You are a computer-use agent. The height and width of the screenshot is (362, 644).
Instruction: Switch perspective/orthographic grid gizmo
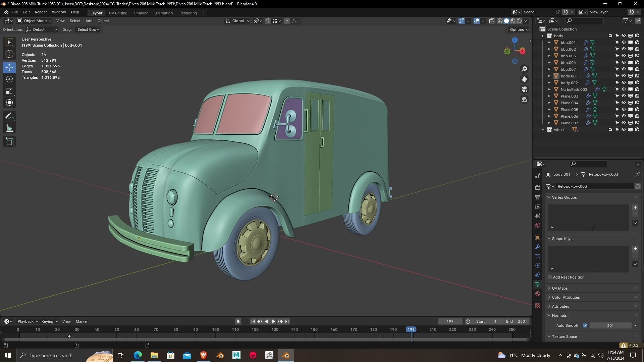tap(524, 100)
